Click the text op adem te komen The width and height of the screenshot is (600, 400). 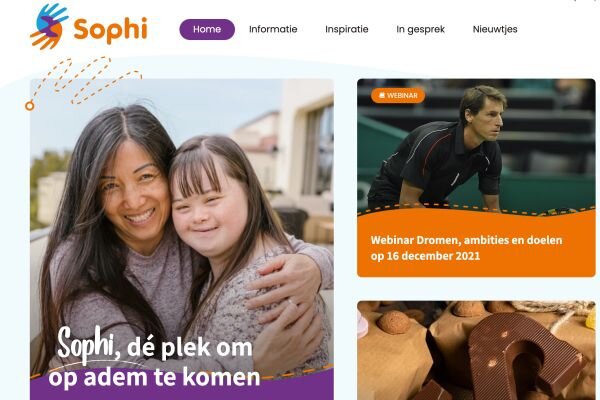coord(154,377)
